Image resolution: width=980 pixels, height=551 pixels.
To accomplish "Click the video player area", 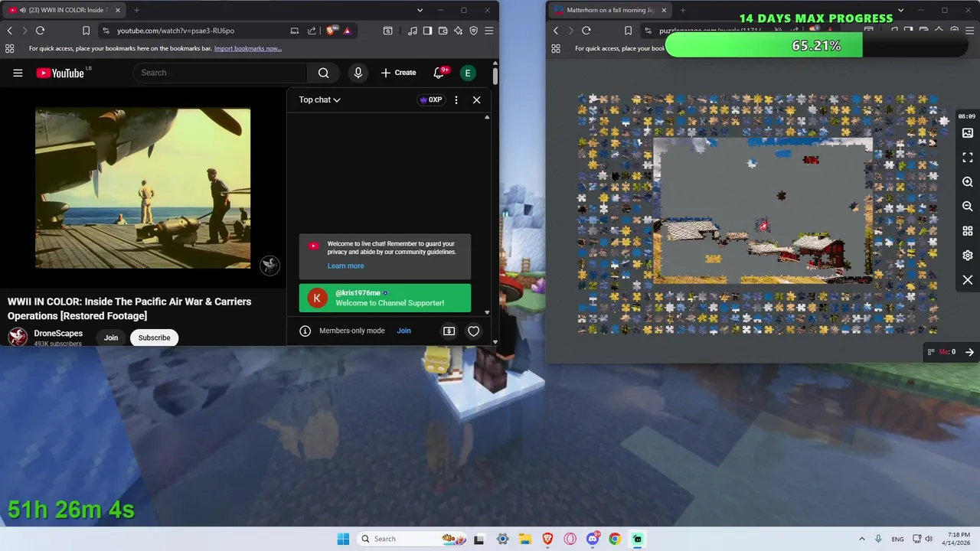I will point(142,188).
